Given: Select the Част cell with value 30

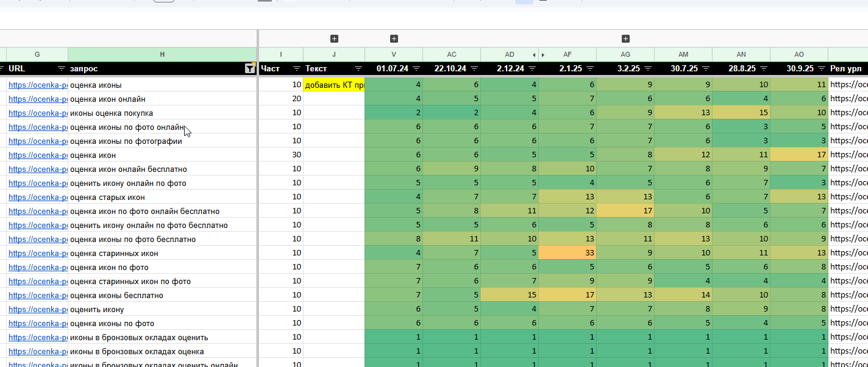Looking at the screenshot, I should (281, 155).
